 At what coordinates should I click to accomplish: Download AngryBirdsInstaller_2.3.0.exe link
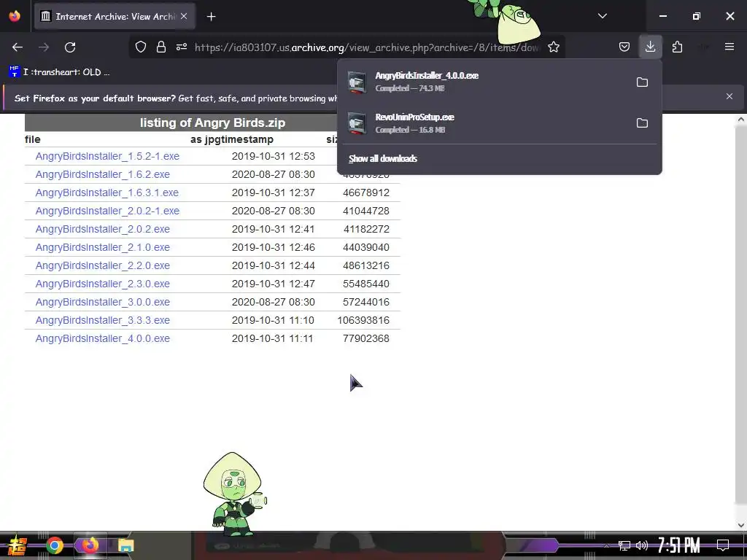[x=102, y=284]
